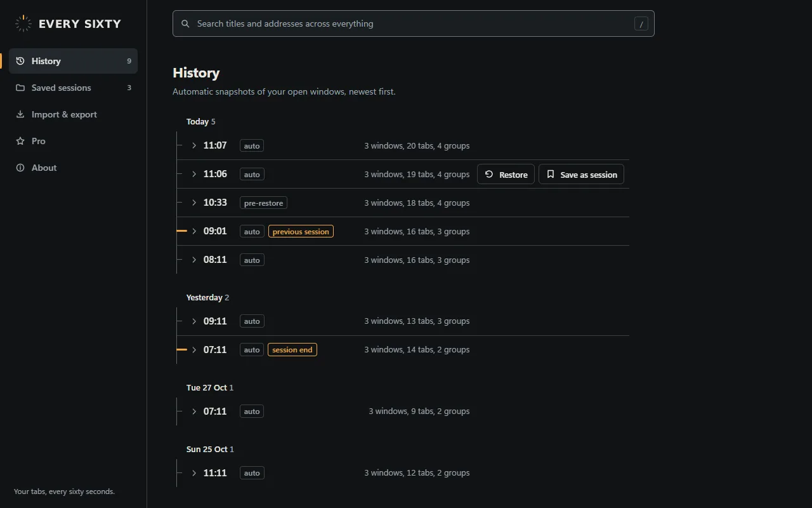Focus the search titles and addresses field
This screenshot has height=508, width=812.
click(x=414, y=23)
